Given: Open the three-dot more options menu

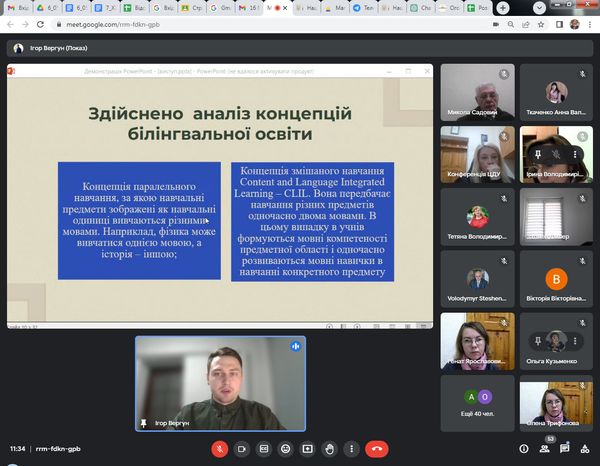Looking at the screenshot, I should [x=352, y=449].
